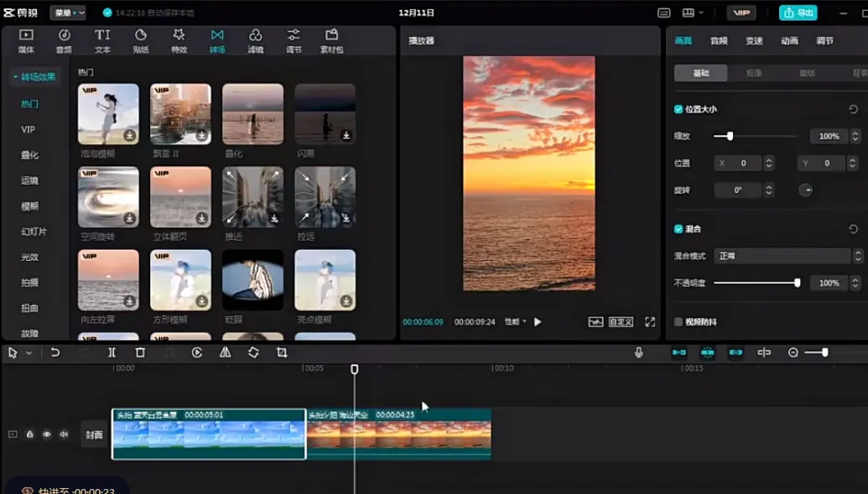Open the 贴纸 stickers panel
Screen dimensions: 868x494
(140, 39)
